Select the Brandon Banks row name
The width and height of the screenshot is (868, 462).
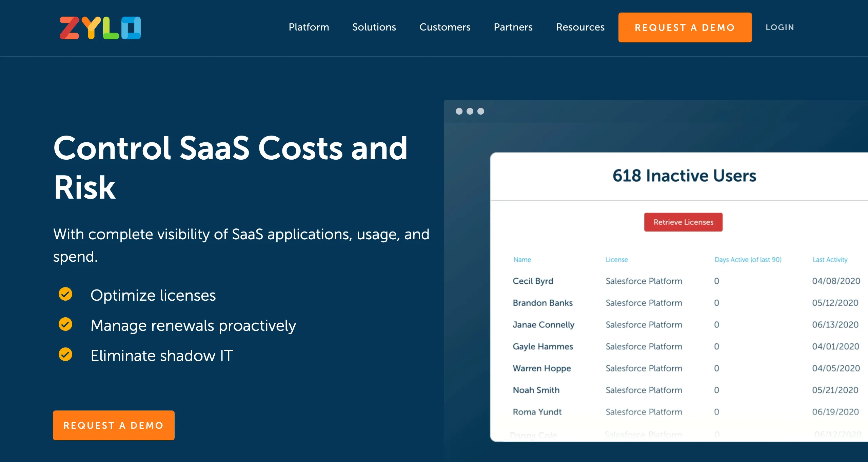point(542,303)
